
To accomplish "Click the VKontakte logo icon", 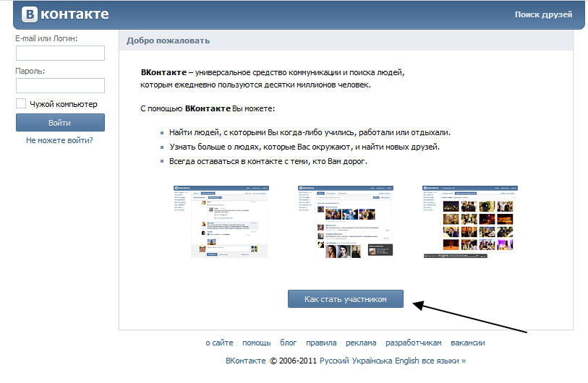I will click(x=30, y=14).
